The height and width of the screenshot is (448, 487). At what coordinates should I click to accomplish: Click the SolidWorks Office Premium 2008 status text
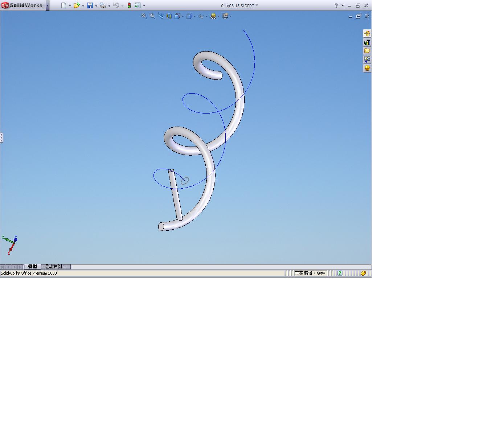29,273
